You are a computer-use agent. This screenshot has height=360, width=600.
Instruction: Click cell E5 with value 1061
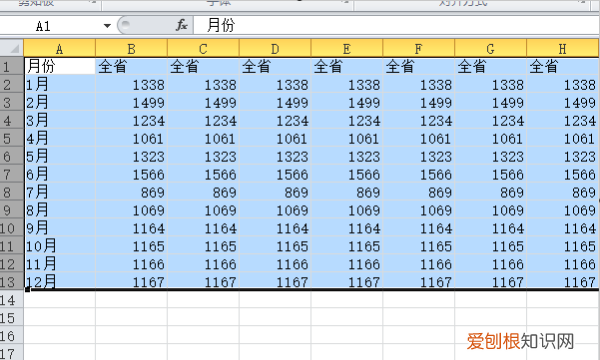click(347, 138)
